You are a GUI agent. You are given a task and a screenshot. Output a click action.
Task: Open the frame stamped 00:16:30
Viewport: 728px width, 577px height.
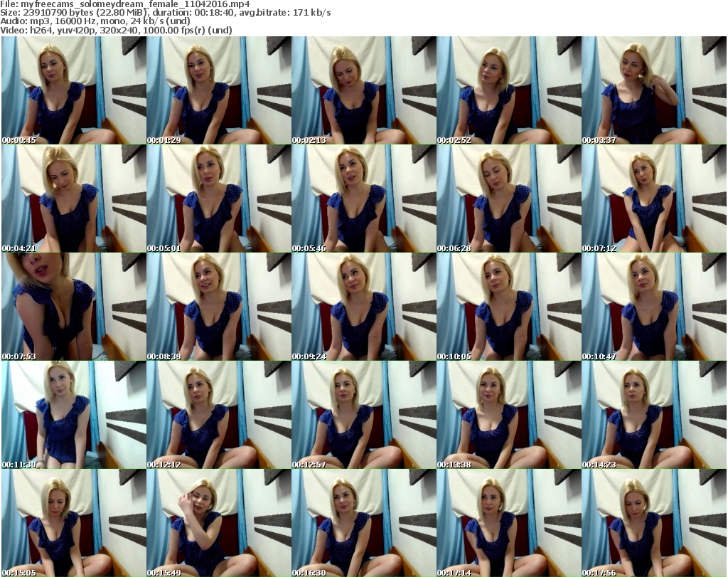click(363, 523)
